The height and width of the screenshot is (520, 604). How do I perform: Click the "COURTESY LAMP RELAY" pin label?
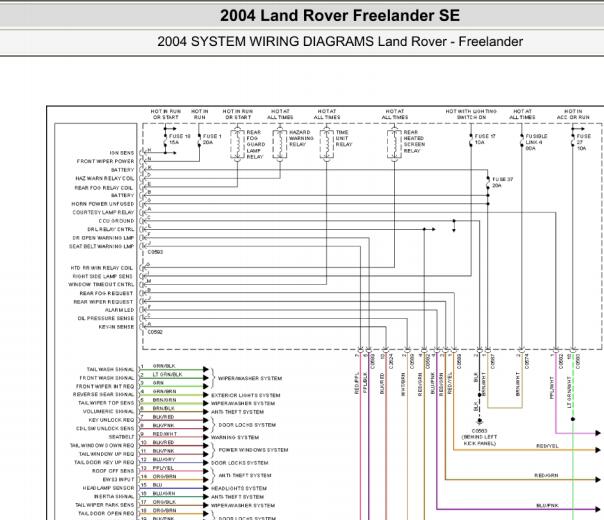click(103, 212)
